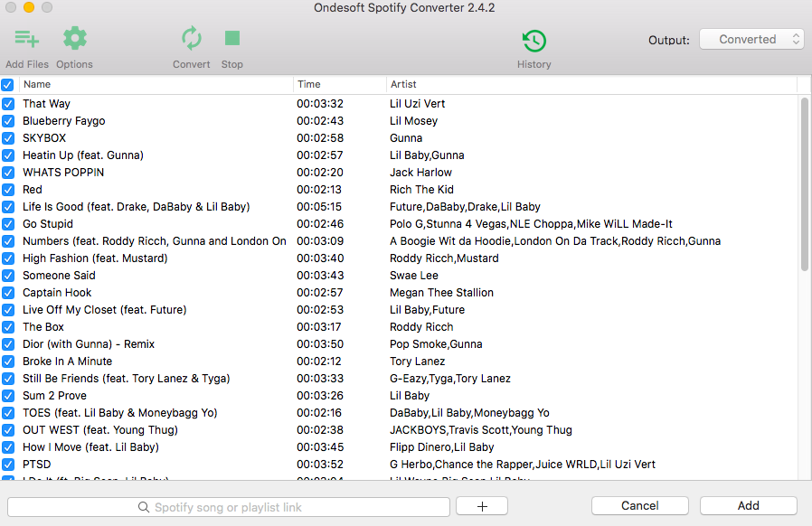Deselect the WHATS POPPIN checkbox

tap(8, 172)
